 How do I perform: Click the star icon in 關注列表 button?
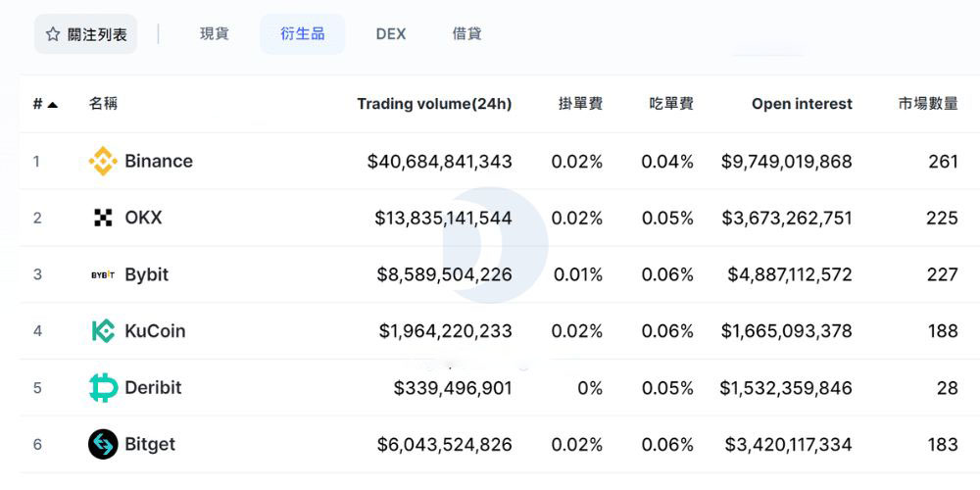pos(53,34)
